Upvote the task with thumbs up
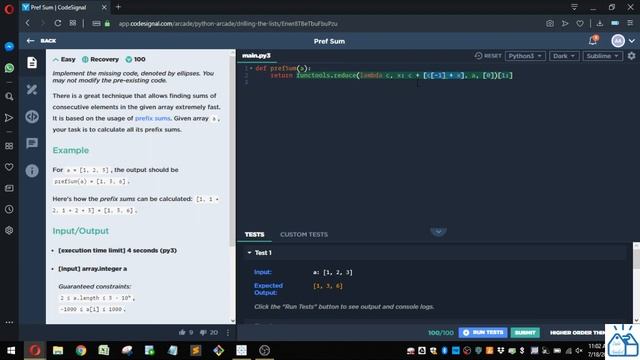 click(x=182, y=332)
